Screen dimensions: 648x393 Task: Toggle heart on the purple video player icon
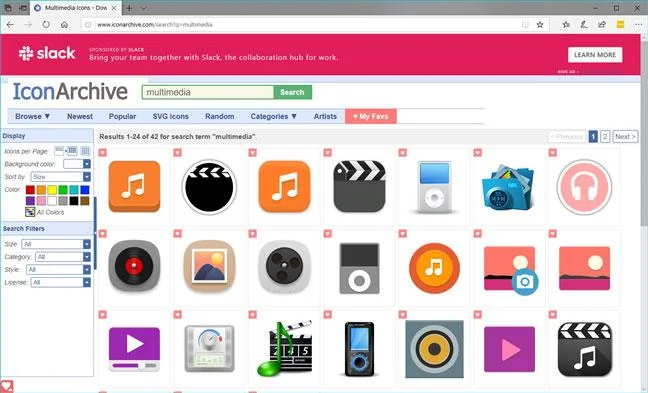pyautogui.click(x=102, y=315)
